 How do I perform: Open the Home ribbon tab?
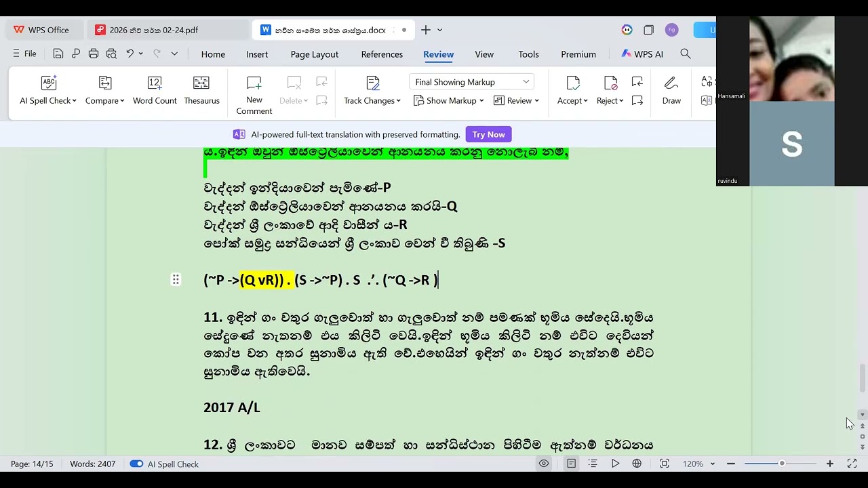213,54
